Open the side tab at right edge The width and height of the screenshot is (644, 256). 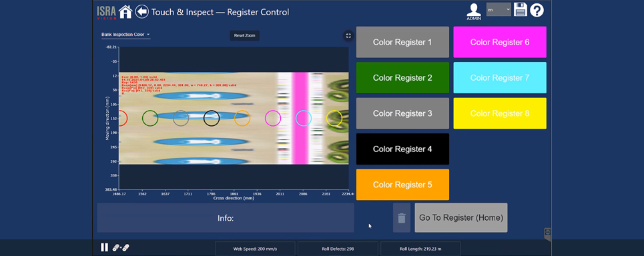547,232
